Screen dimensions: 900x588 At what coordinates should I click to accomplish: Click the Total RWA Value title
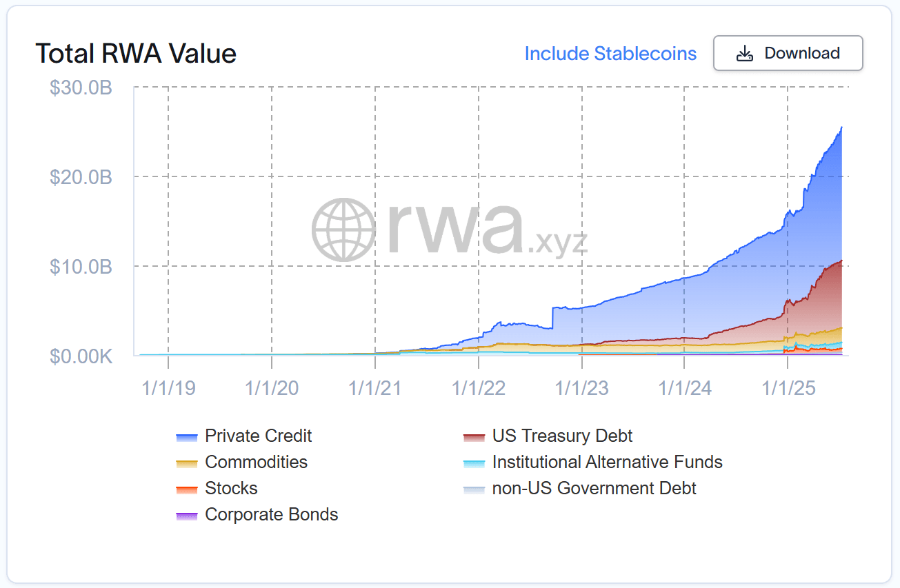tap(136, 53)
